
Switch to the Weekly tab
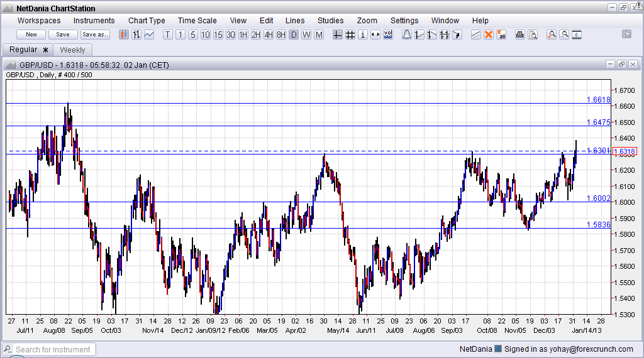72,50
